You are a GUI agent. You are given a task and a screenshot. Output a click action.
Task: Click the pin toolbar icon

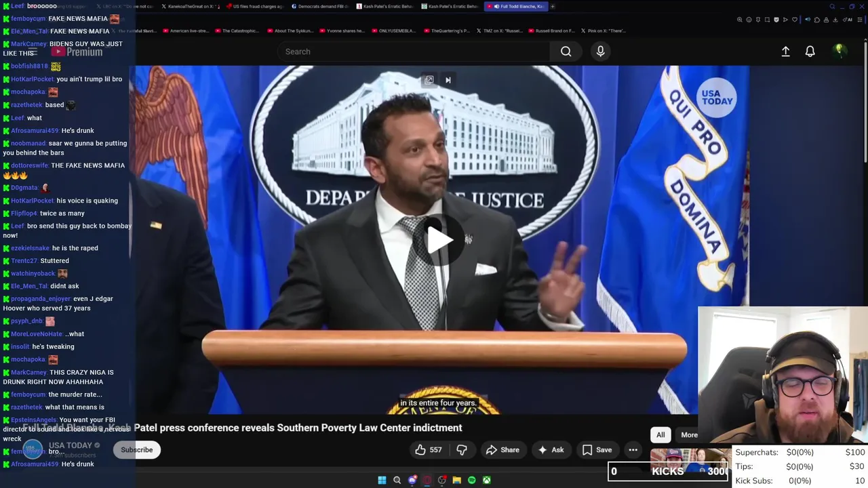[x=758, y=20]
